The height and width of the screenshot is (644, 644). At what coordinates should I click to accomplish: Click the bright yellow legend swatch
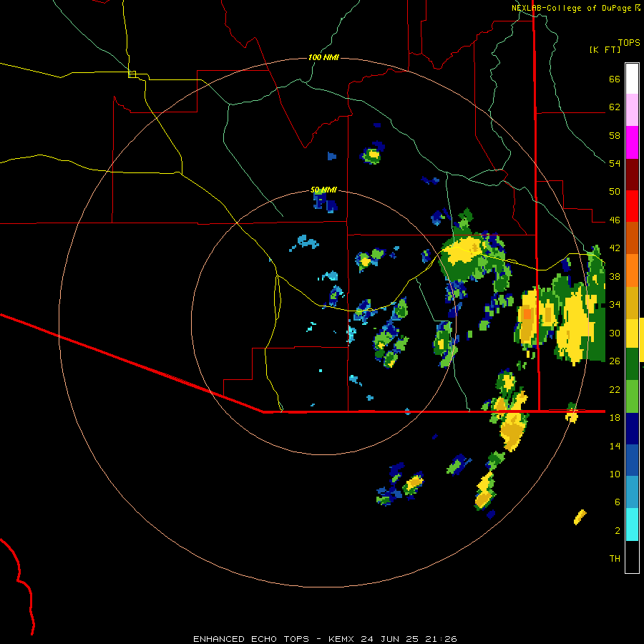[632, 333]
